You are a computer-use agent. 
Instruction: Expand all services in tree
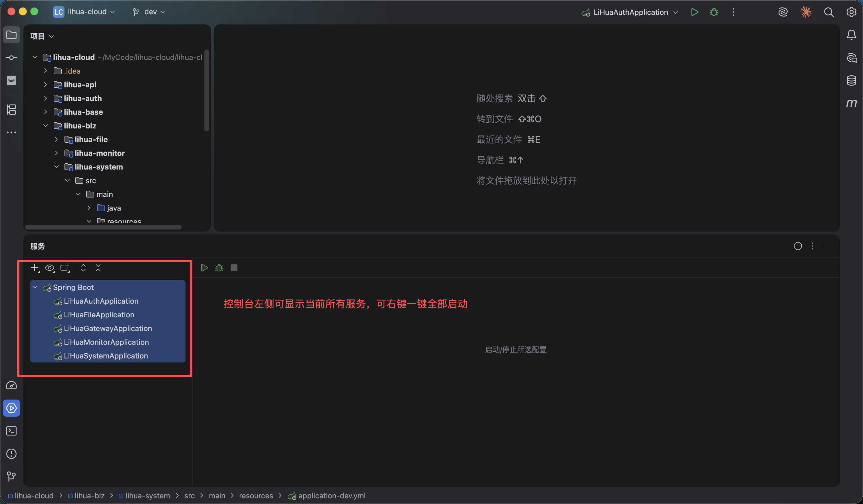[x=83, y=268]
